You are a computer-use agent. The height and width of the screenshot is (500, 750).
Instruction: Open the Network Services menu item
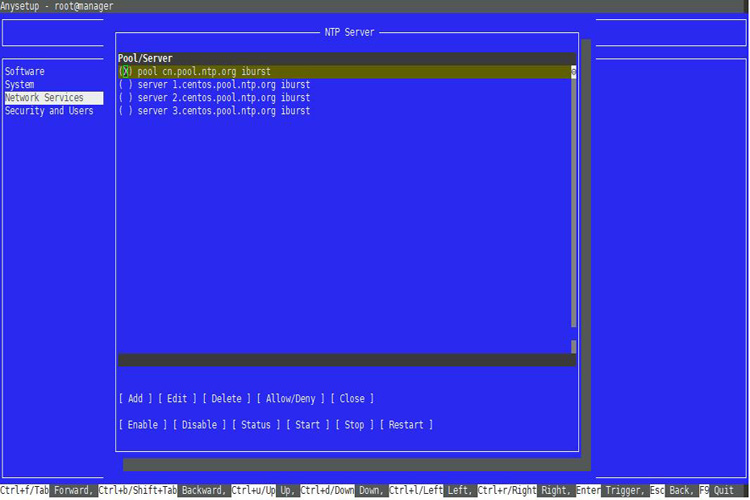pyautogui.click(x=54, y=98)
